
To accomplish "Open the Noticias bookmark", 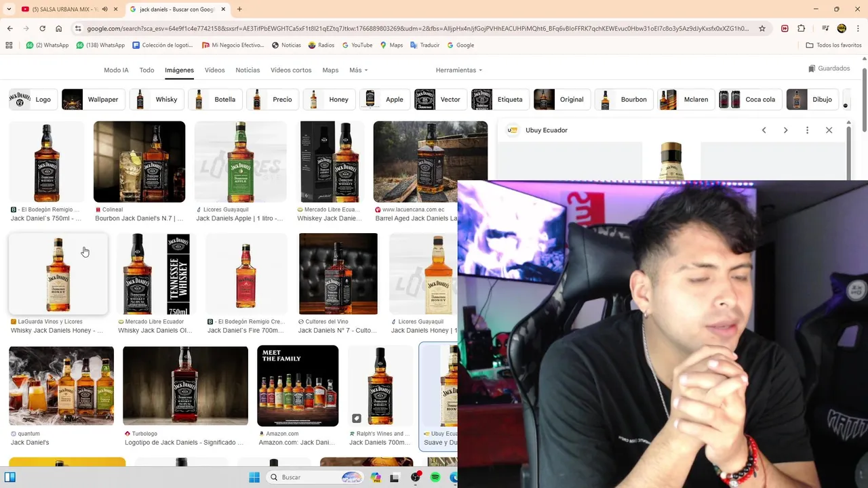I will (x=286, y=45).
